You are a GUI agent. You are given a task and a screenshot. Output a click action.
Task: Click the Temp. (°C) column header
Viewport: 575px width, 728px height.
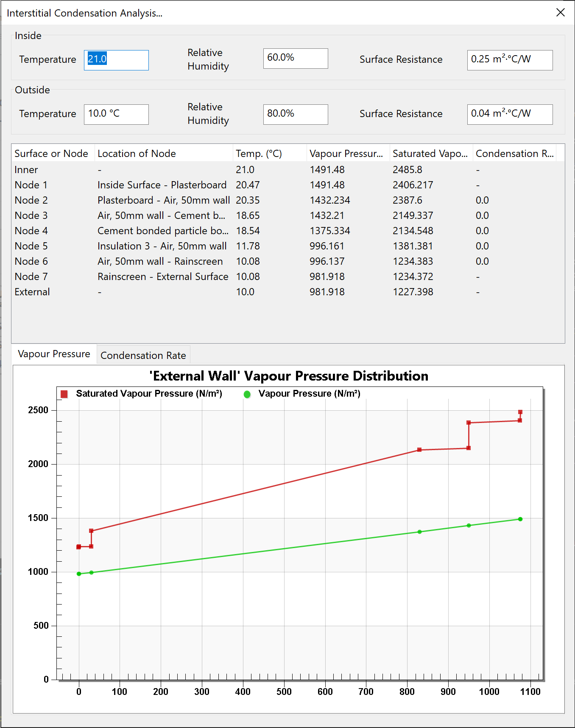[270, 153]
